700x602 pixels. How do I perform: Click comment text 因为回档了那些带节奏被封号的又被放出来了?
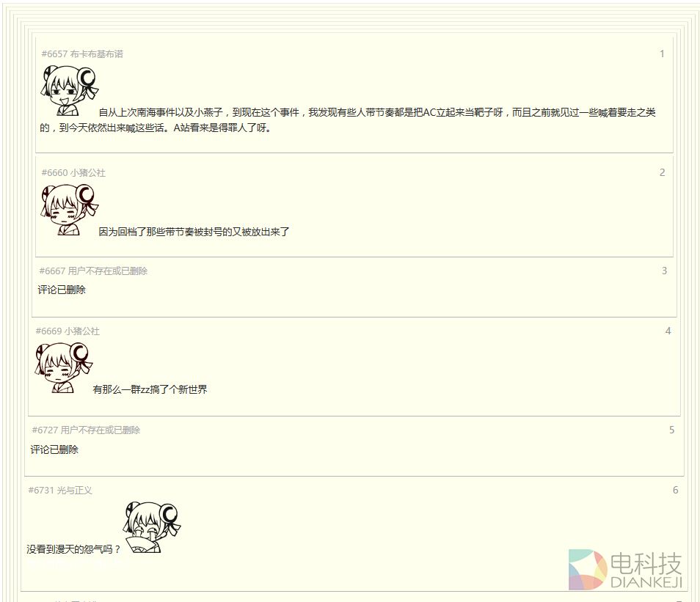(x=194, y=232)
